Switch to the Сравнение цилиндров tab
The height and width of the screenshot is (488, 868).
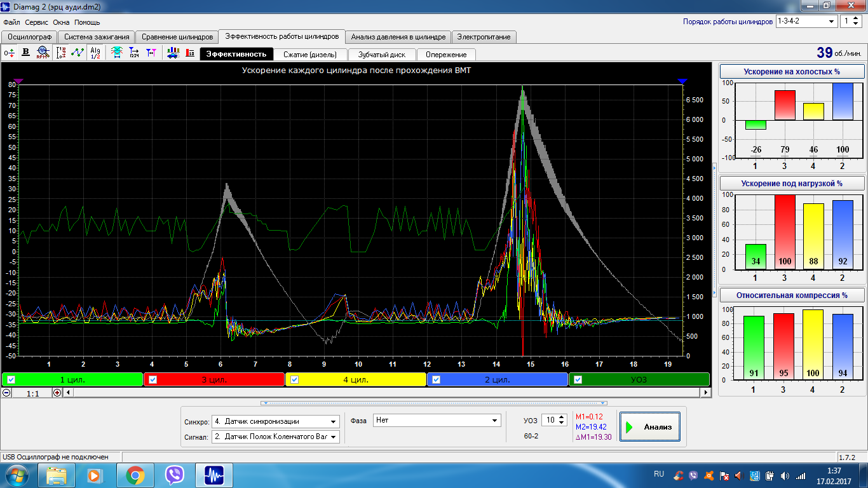click(177, 37)
